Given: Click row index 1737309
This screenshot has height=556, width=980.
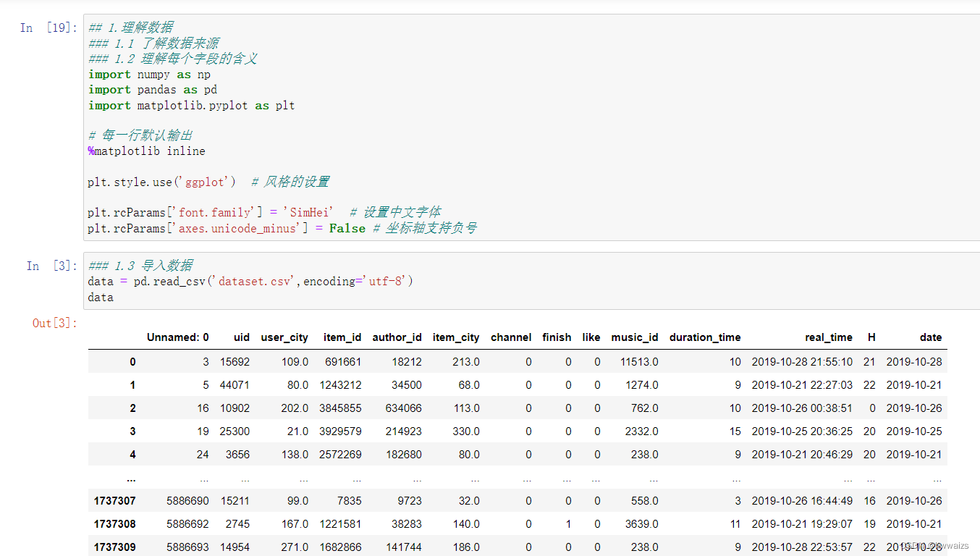Looking at the screenshot, I should 114,547.
